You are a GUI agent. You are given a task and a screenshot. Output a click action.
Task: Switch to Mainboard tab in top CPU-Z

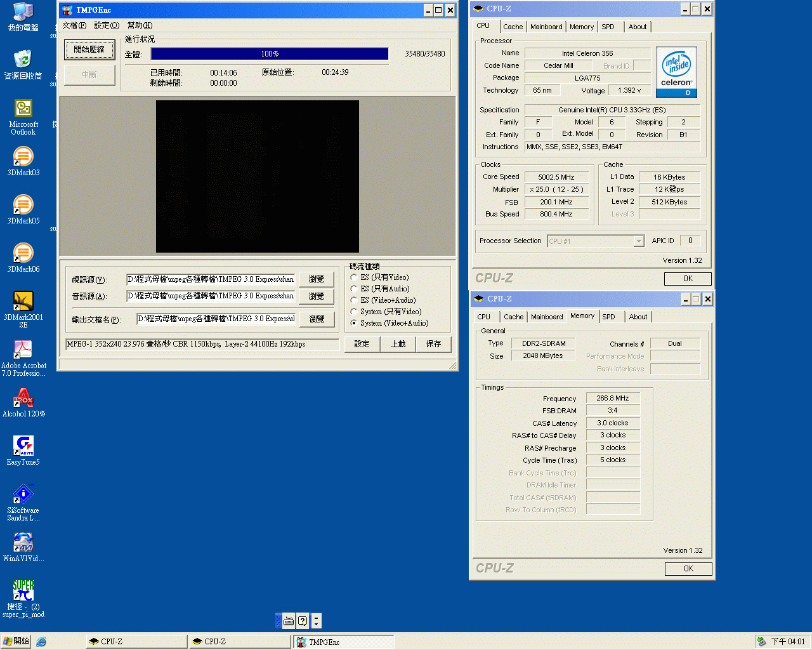[x=546, y=27]
